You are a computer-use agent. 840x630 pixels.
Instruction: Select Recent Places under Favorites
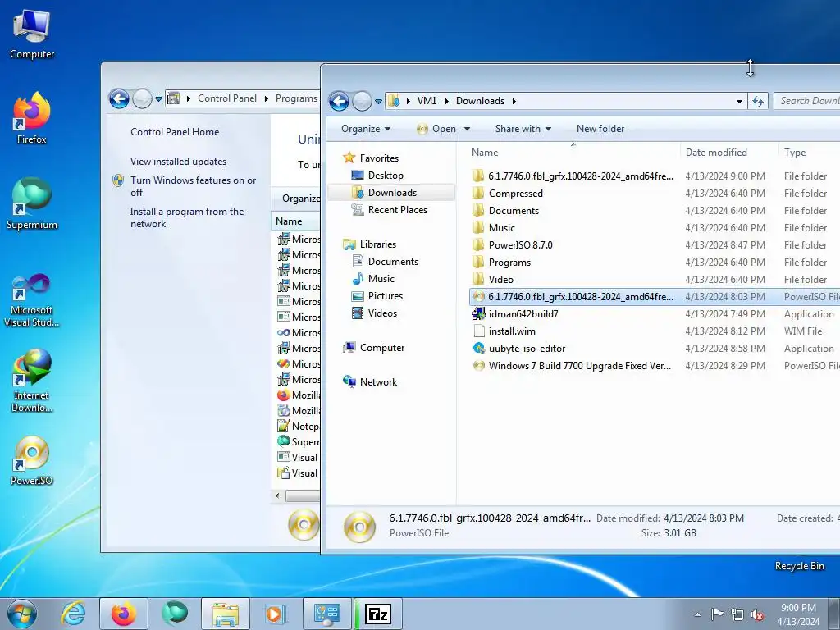[397, 209]
